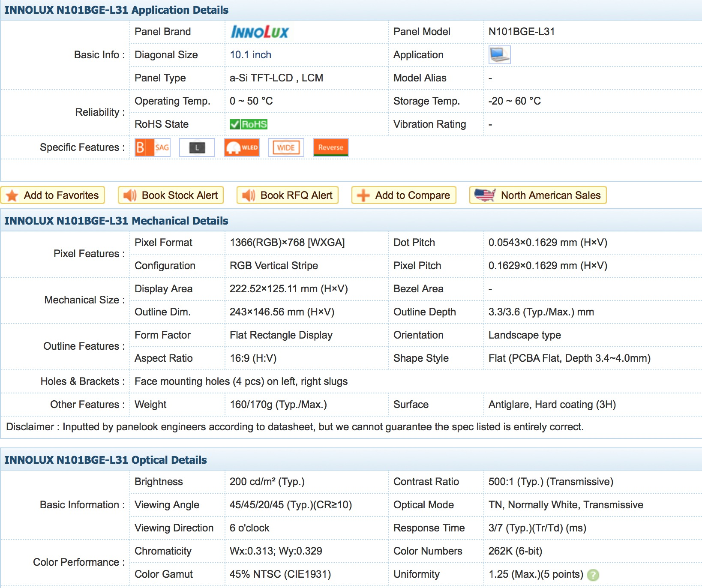Select the 45% NTSC (CIE1931) color gamut value
The width and height of the screenshot is (702, 588).
tap(280, 574)
